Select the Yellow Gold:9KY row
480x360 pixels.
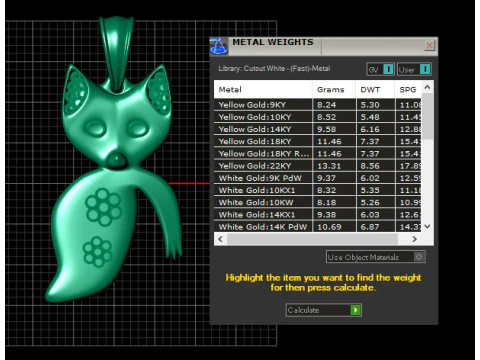[x=318, y=105]
